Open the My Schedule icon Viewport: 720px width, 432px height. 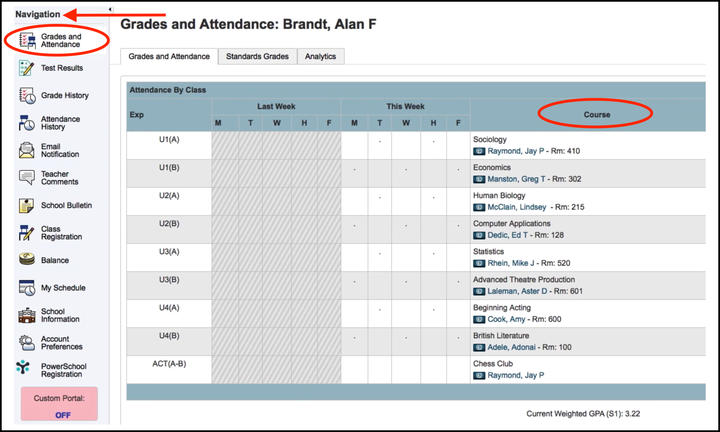tap(27, 288)
